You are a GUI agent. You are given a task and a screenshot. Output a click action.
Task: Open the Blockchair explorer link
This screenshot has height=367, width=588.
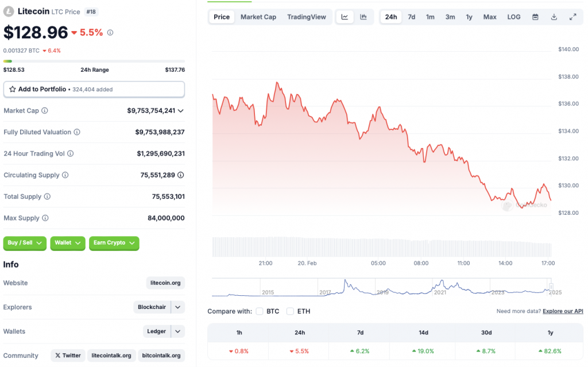(152, 307)
